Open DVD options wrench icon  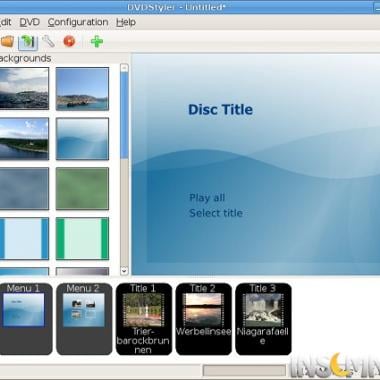click(x=49, y=41)
